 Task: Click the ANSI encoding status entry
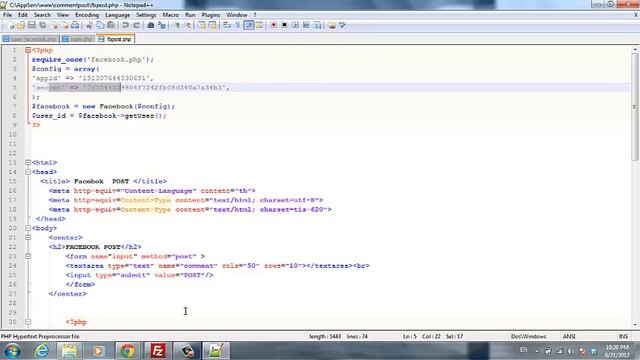click(x=569, y=336)
